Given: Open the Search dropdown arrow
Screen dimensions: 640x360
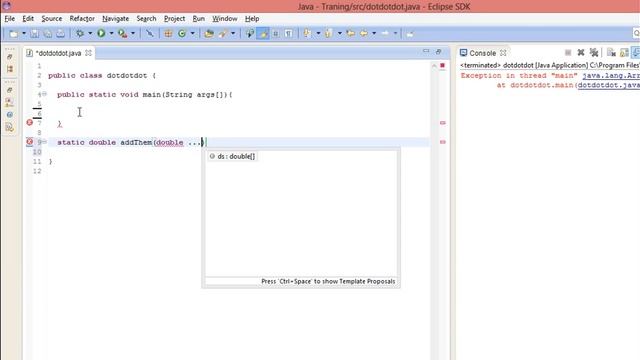Looking at the screenshot, I should coord(233,33).
